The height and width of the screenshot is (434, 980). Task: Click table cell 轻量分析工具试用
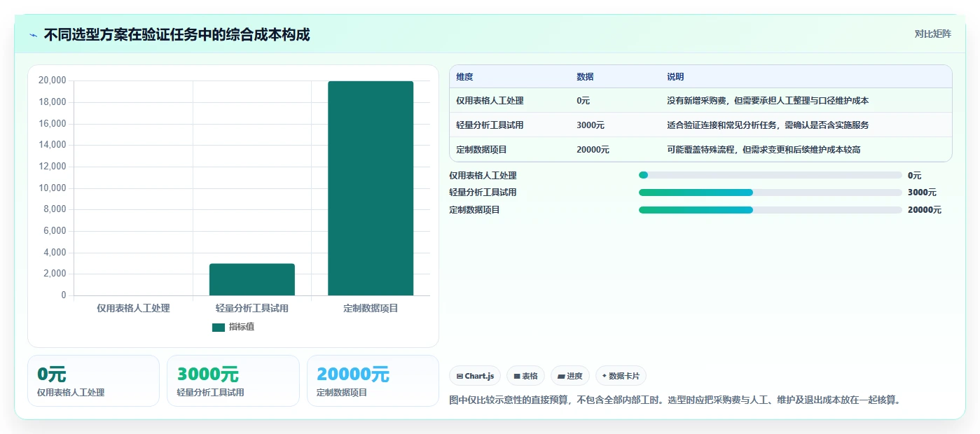click(490, 125)
